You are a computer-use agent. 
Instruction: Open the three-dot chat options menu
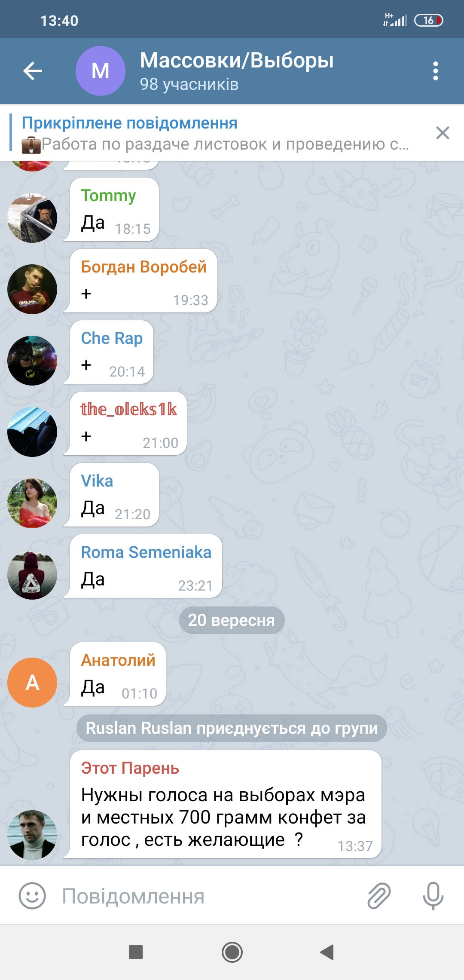point(435,71)
